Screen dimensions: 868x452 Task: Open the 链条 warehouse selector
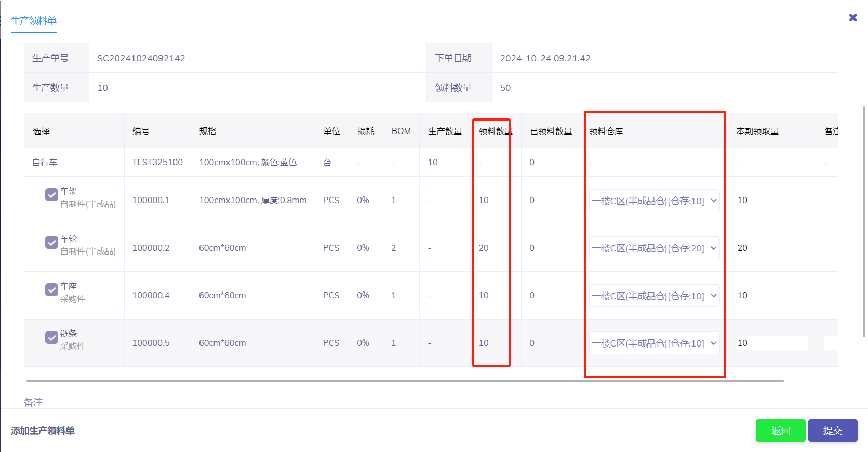point(654,343)
